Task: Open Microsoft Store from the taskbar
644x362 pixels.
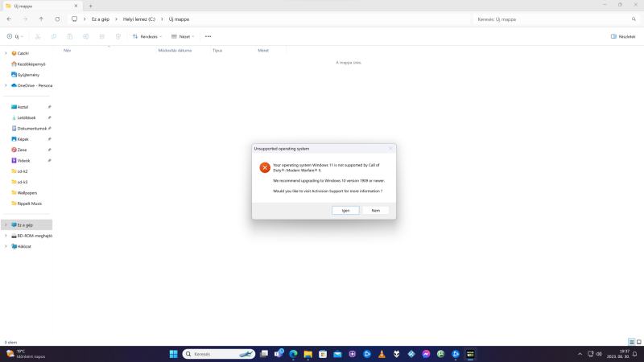Action: tap(323, 354)
